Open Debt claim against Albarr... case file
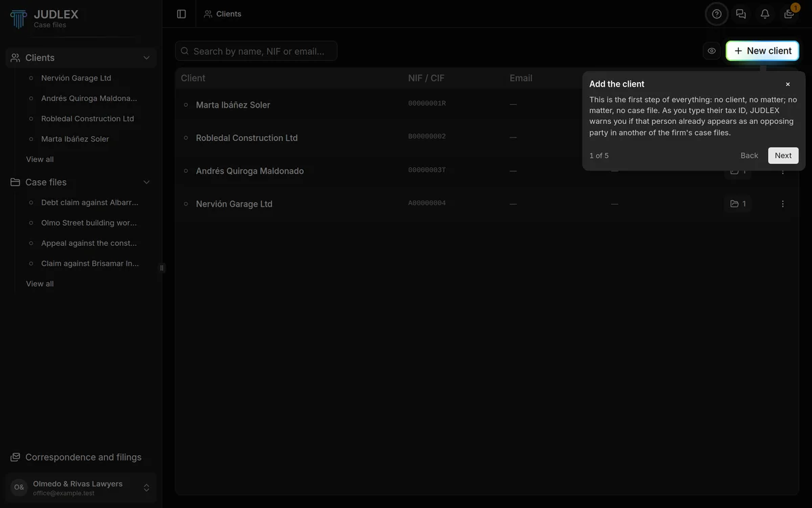812x508 pixels. pyautogui.click(x=89, y=203)
